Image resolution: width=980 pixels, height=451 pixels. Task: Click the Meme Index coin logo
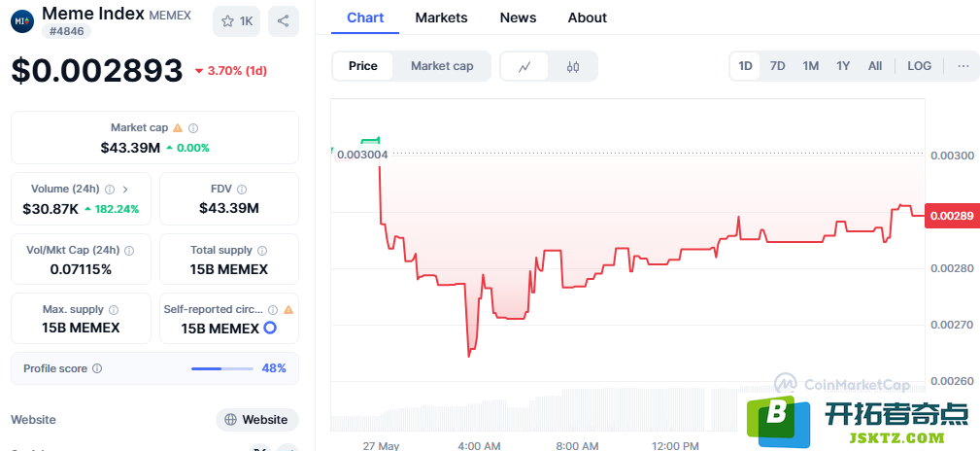coord(22,21)
